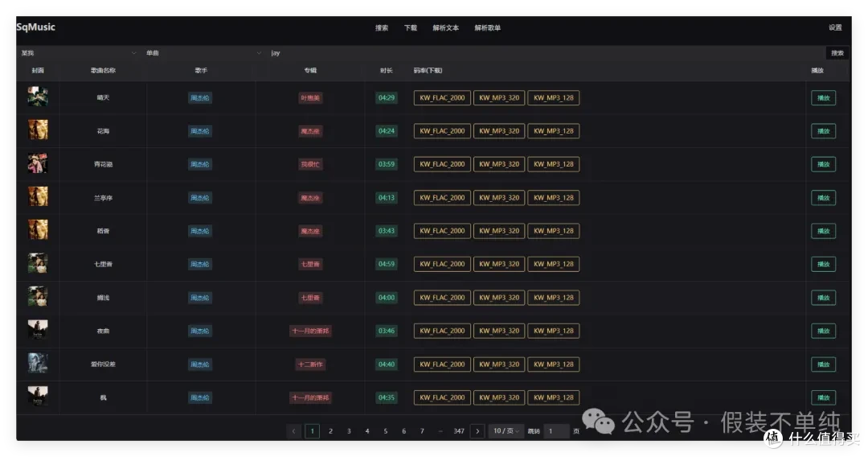Open the music source dropdown

pos(78,53)
